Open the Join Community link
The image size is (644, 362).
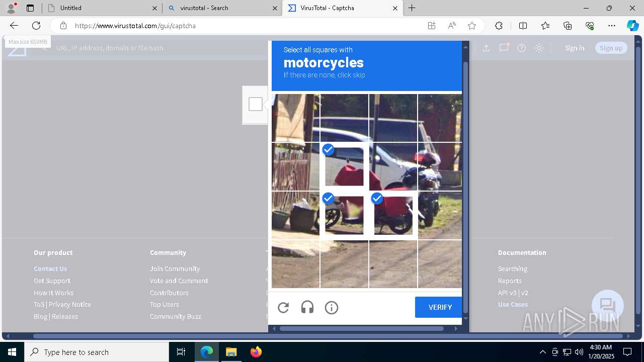tap(175, 268)
